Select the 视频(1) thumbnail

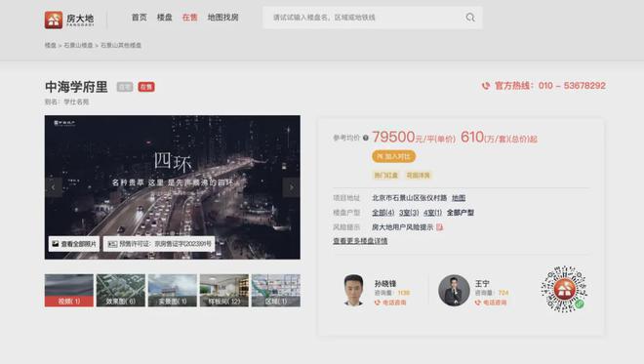pyautogui.click(x=69, y=291)
